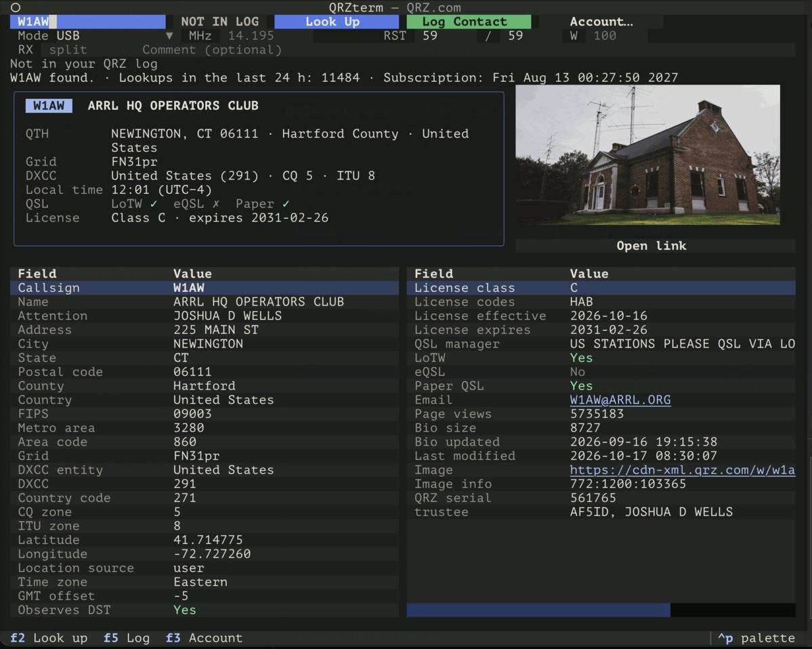Select the Page views row 5735183
Screen dimensions: 812x649
pos(601,413)
